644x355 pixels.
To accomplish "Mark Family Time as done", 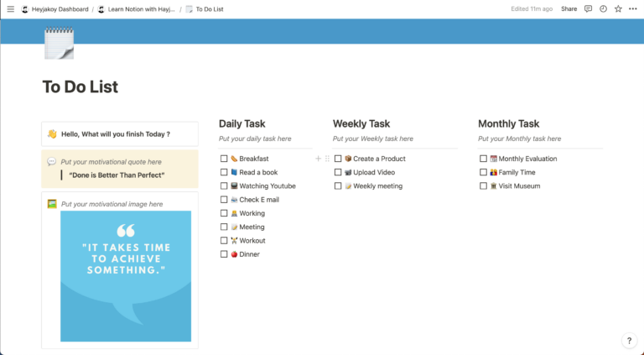I will (x=483, y=172).
